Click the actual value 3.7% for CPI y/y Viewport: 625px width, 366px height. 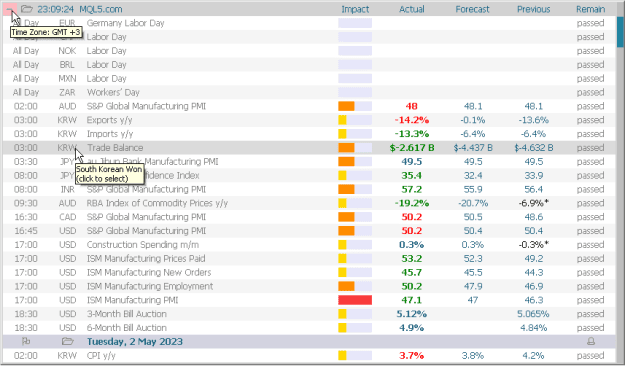(412, 355)
